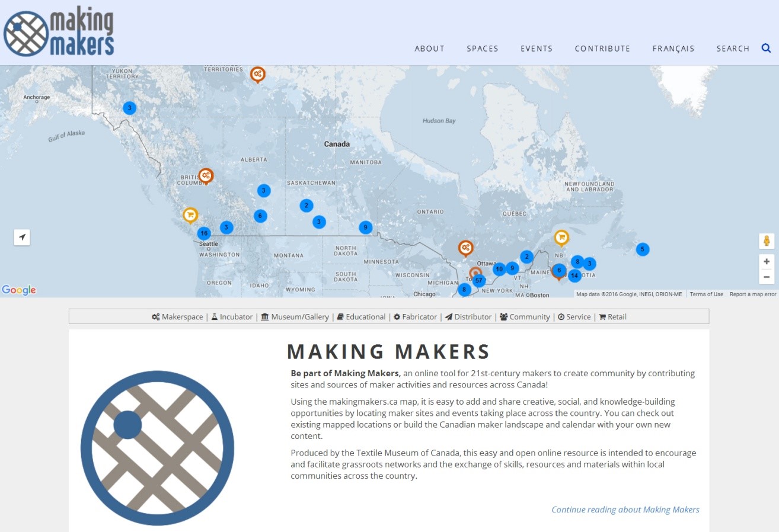This screenshot has width=779, height=532.
Task: Go to the Spaces page
Action: [x=482, y=49]
